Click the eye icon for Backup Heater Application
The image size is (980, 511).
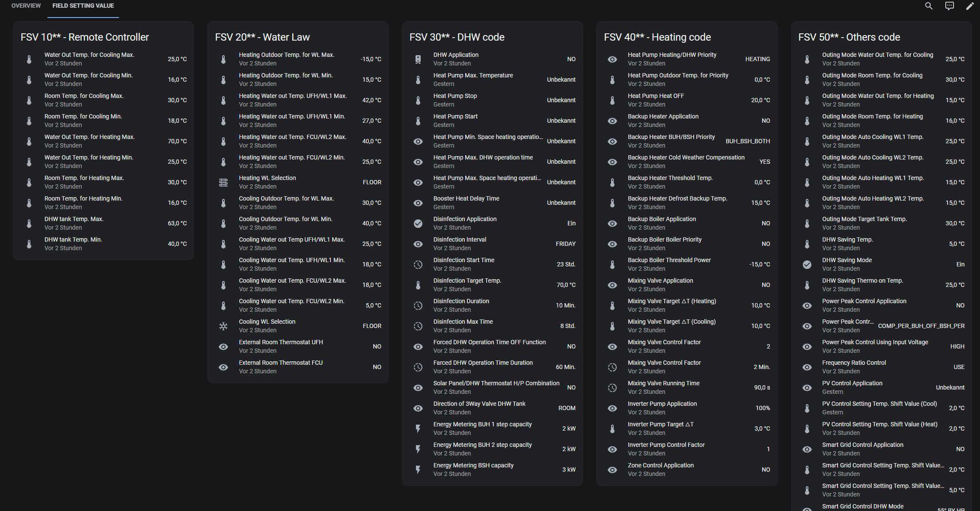coord(612,121)
